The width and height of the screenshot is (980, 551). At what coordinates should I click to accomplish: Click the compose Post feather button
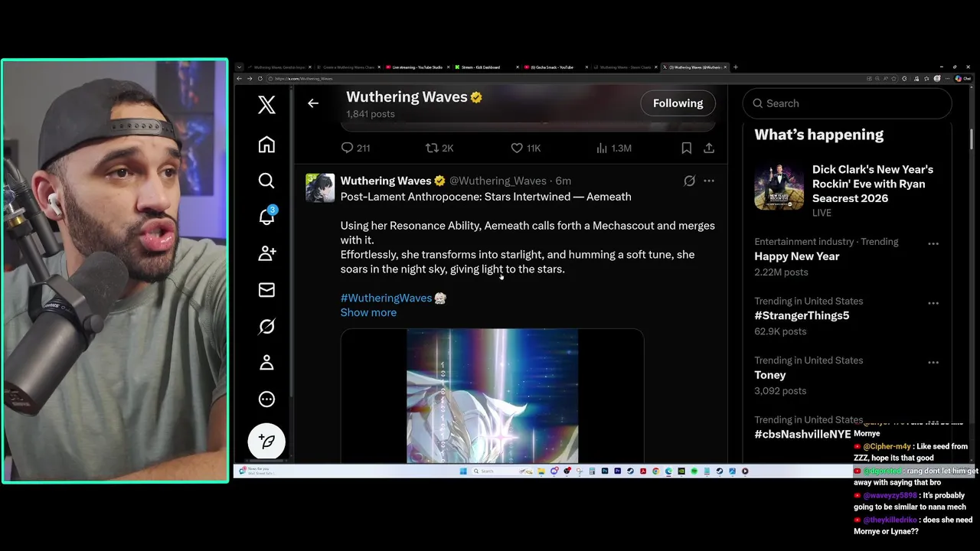pyautogui.click(x=266, y=442)
